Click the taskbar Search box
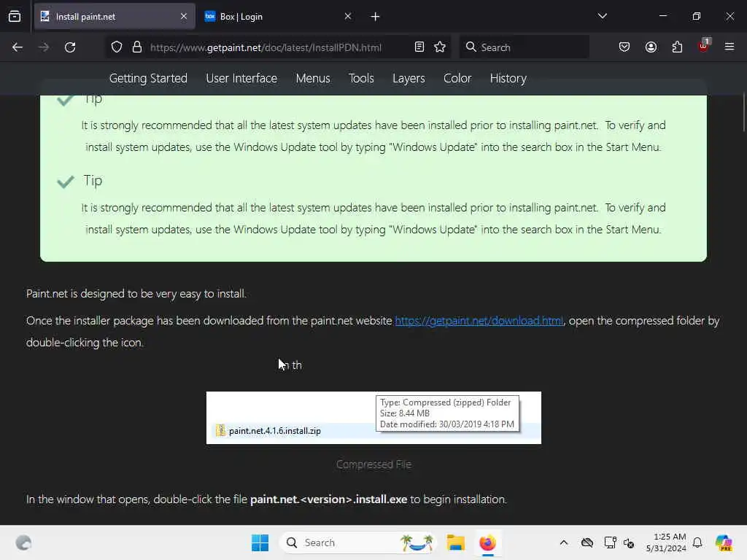 359,542
